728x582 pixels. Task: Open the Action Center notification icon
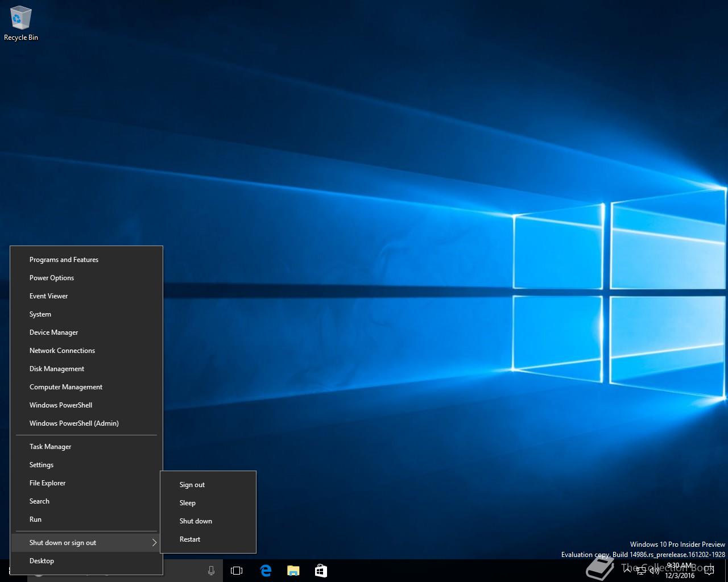coord(709,571)
